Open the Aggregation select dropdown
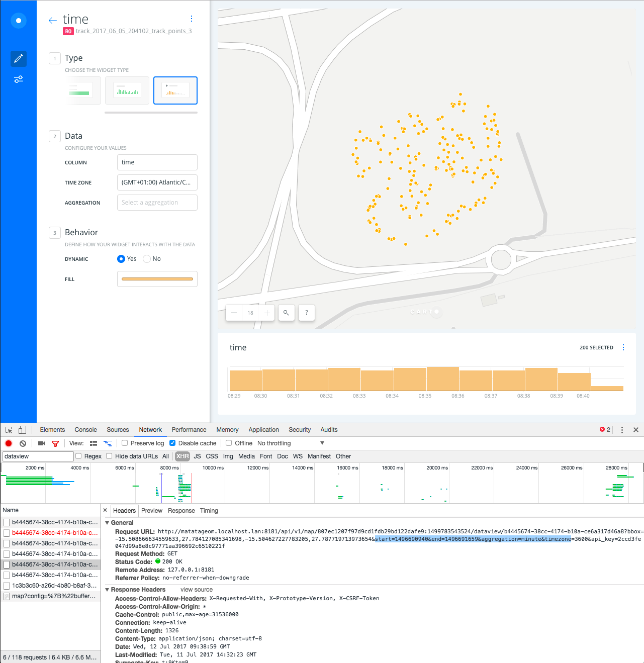Viewport: 644px width, 663px height. pos(157,203)
